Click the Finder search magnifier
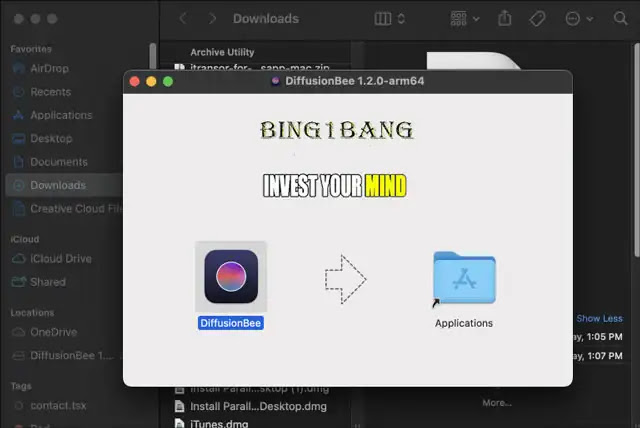This screenshot has width=640, height=428. pyautogui.click(x=620, y=18)
